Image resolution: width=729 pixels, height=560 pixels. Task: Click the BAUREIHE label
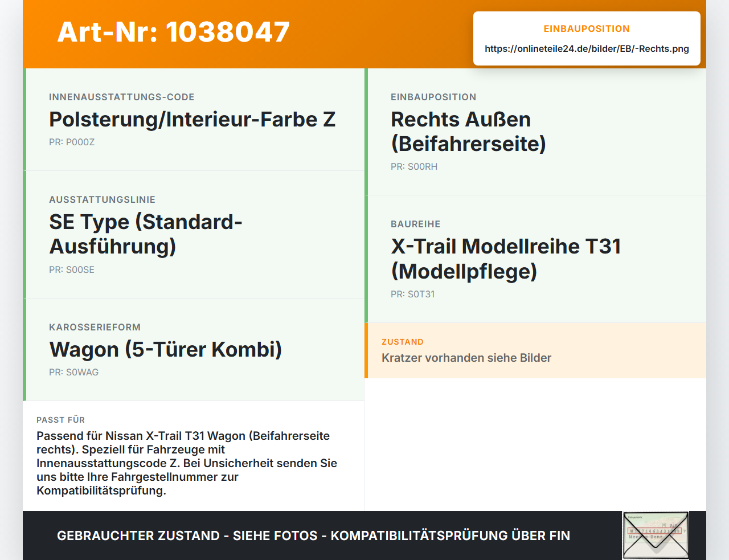416,224
